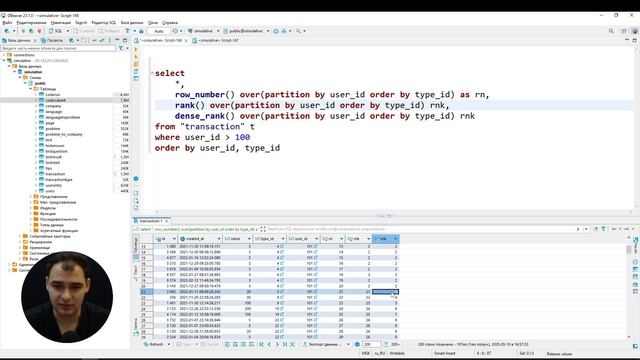
Task: Expand the Последовательности folder
Action: 31,220
